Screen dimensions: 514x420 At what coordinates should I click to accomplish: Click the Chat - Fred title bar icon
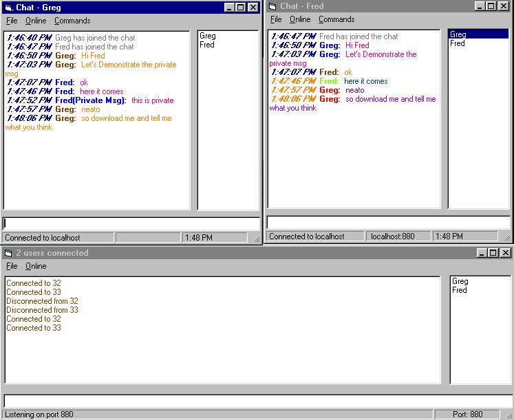tap(272, 6)
